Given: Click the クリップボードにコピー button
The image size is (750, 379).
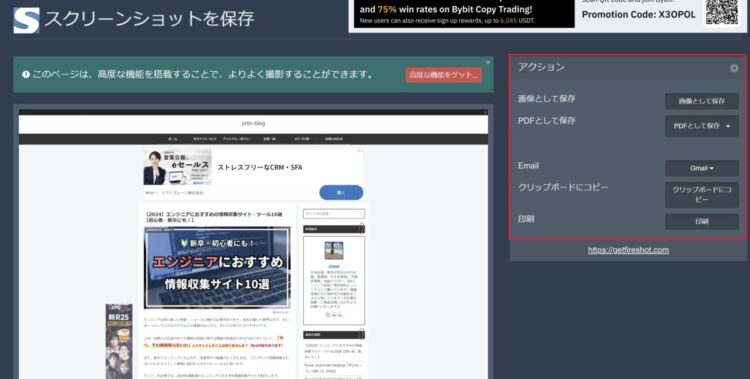Looking at the screenshot, I should point(702,194).
